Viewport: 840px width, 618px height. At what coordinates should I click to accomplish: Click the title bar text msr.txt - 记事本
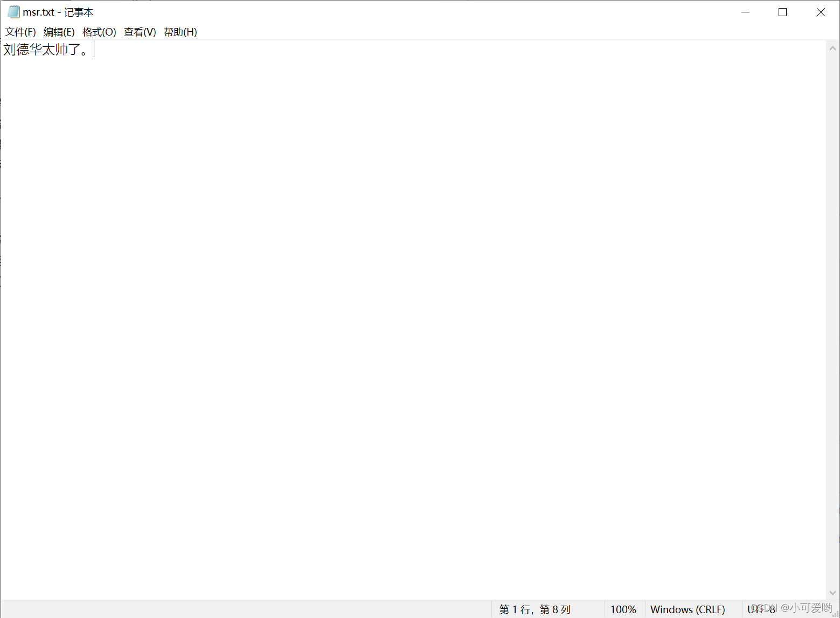(x=58, y=12)
